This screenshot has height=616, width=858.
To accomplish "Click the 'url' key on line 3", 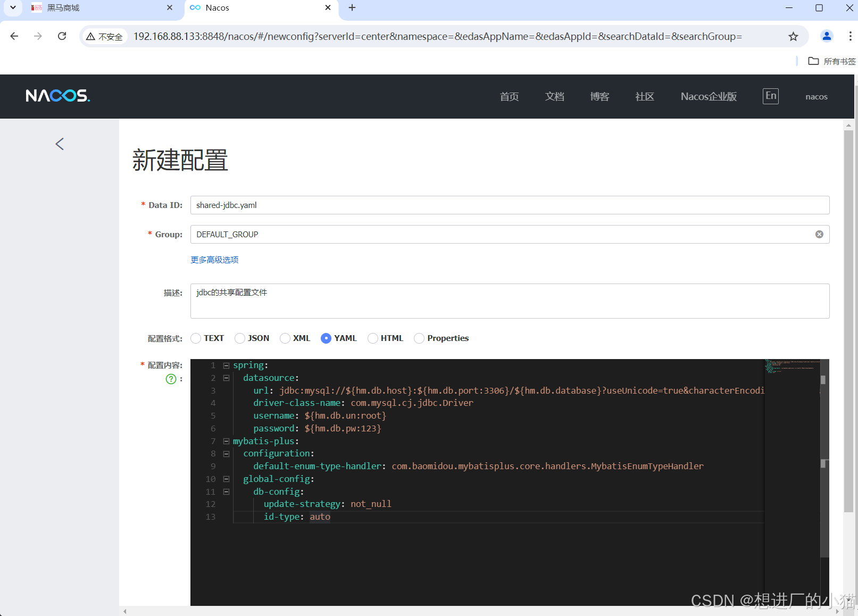I will click(261, 390).
